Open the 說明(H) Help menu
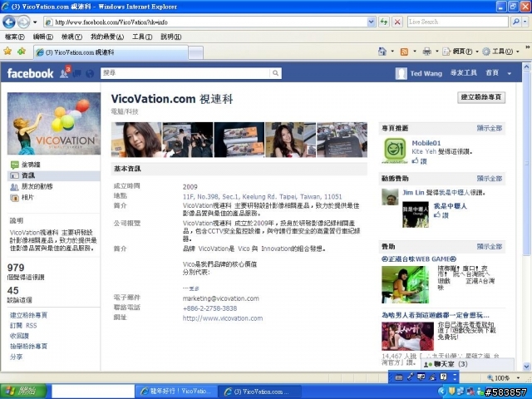The image size is (532, 399). click(170, 37)
